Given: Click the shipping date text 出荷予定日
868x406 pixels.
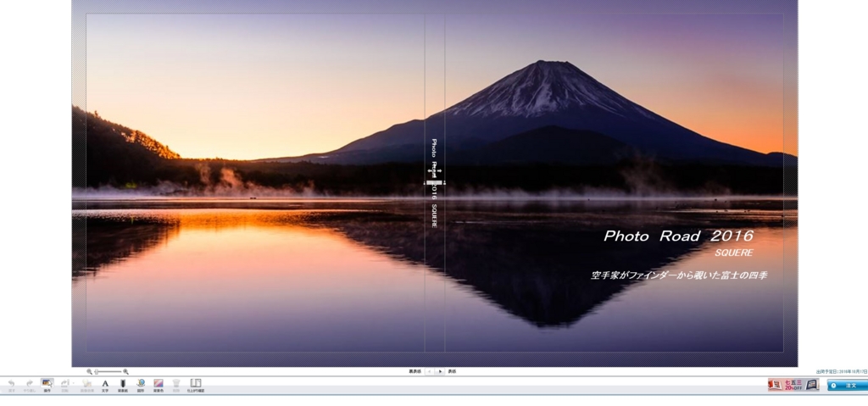Looking at the screenshot, I should 842,371.
